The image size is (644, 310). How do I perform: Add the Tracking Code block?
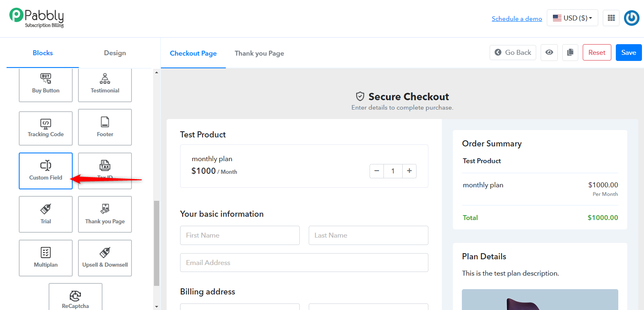pyautogui.click(x=46, y=128)
